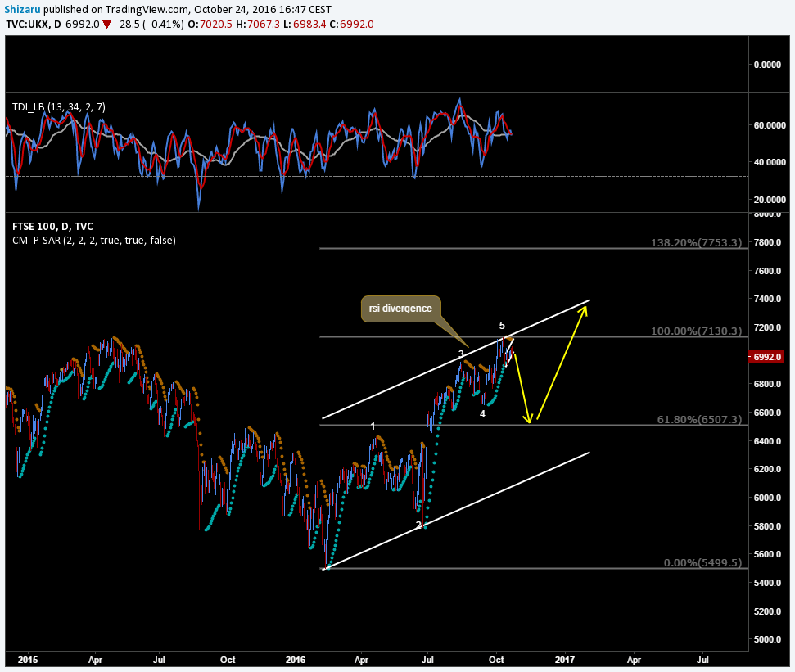Select the TVC:UKX, D symbol label
Image resolution: width=795 pixels, height=672 pixels.
tap(34, 25)
